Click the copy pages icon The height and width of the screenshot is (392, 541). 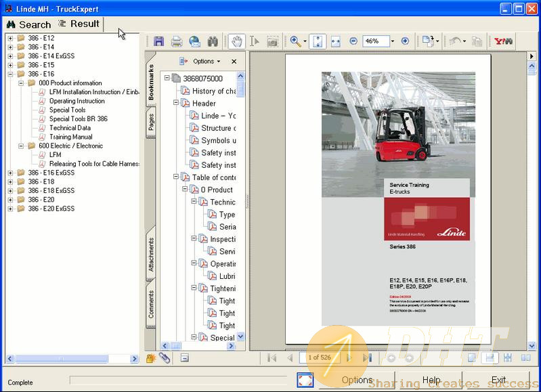[477, 42]
